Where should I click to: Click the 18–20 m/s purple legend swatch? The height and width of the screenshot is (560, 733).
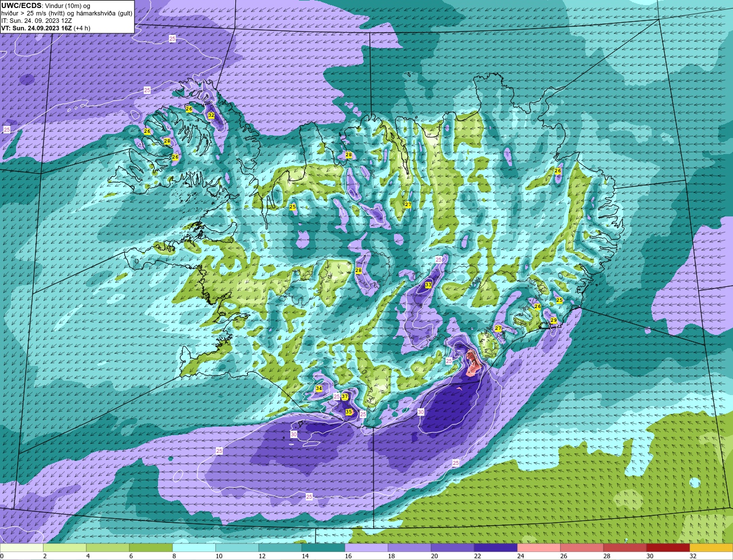click(409, 547)
